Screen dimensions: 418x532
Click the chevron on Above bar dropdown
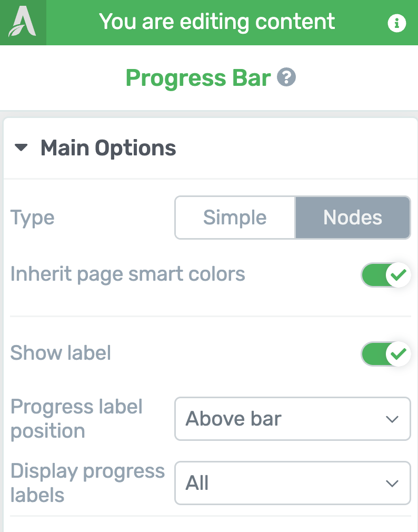[x=392, y=419]
